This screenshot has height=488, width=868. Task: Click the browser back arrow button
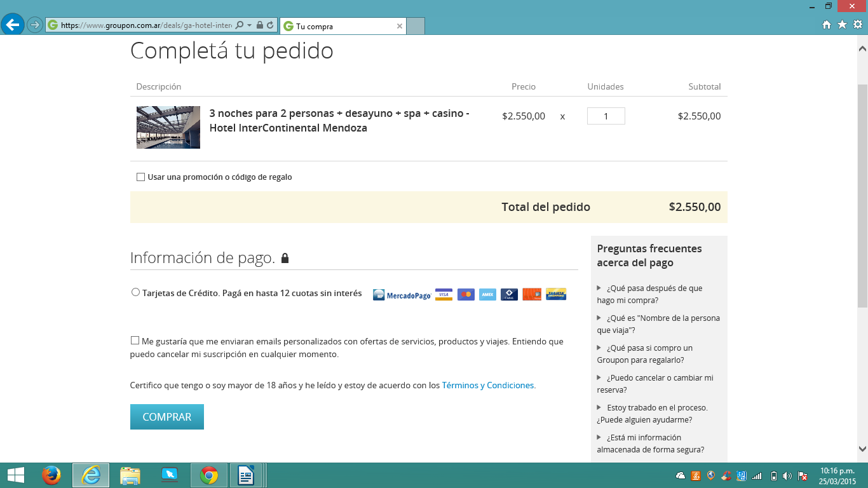pos(13,25)
